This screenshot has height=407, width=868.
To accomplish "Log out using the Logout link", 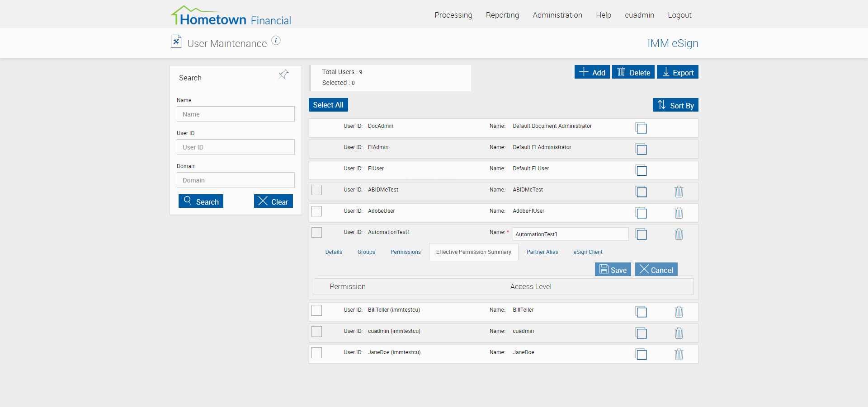I will (x=679, y=15).
